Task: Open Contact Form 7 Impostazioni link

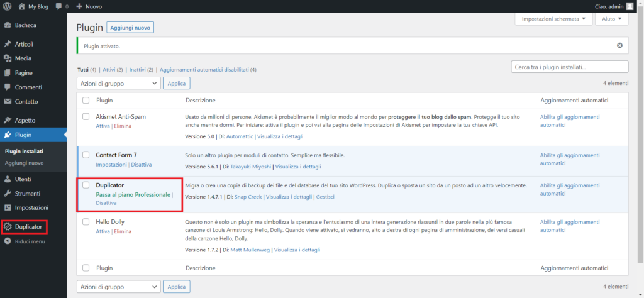Action: [x=111, y=165]
